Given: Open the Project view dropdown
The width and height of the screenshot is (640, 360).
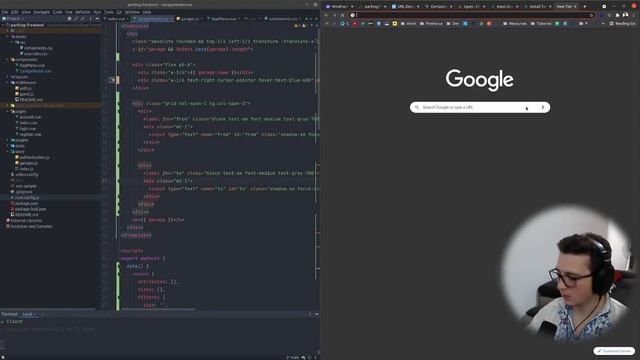Looking at the screenshot, I should pos(13,19).
